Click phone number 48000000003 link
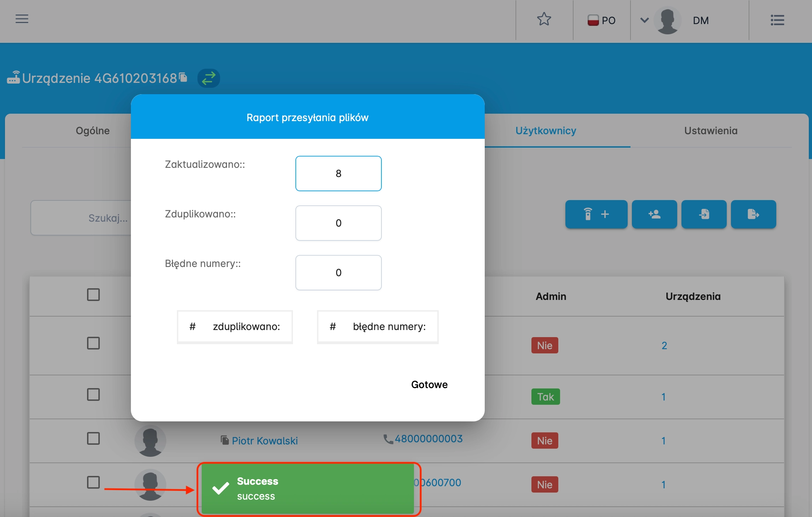Image resolution: width=812 pixels, height=517 pixels. tap(428, 439)
